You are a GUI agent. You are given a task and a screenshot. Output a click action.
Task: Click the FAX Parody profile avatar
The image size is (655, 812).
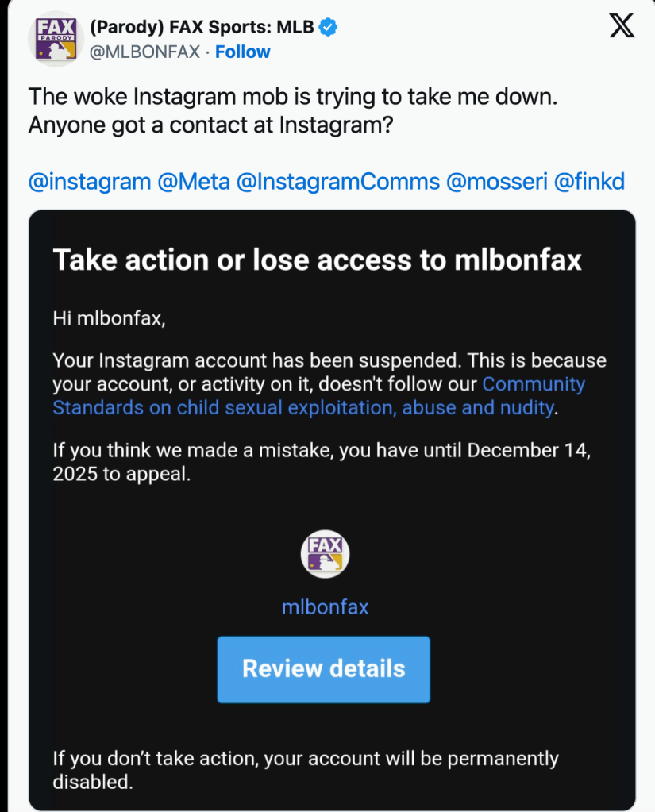pyautogui.click(x=56, y=39)
